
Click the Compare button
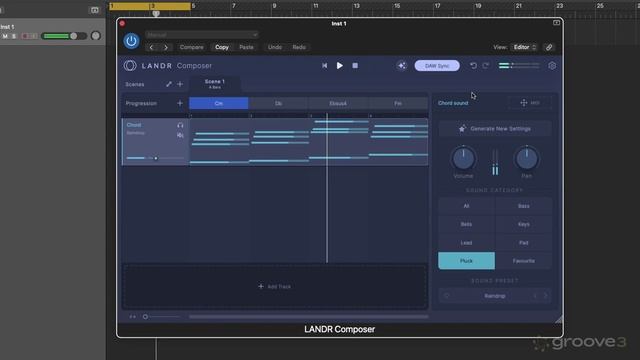pos(191,47)
